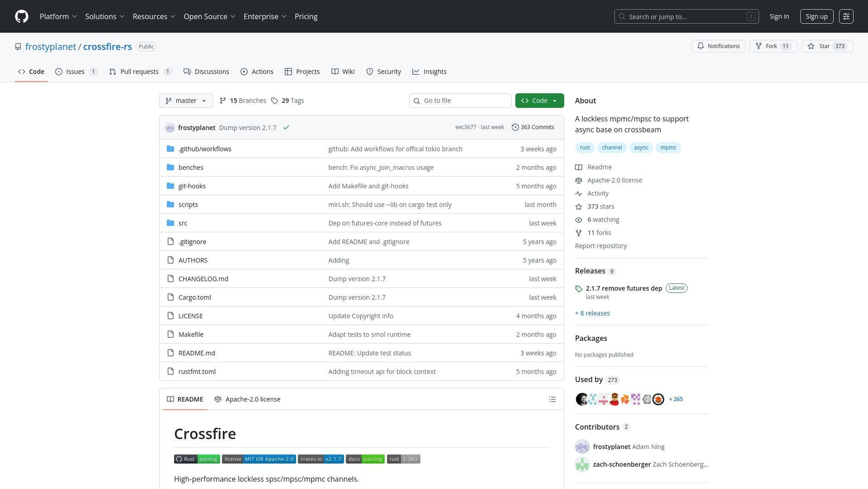Expand the green Code dropdown
Screen dimensions: 868x489
point(539,101)
